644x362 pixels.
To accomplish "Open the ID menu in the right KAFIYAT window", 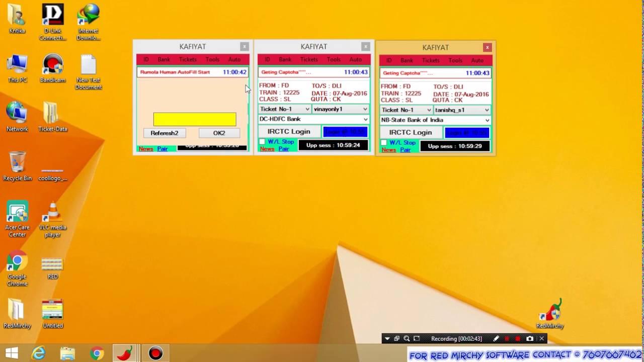I will pos(388,60).
